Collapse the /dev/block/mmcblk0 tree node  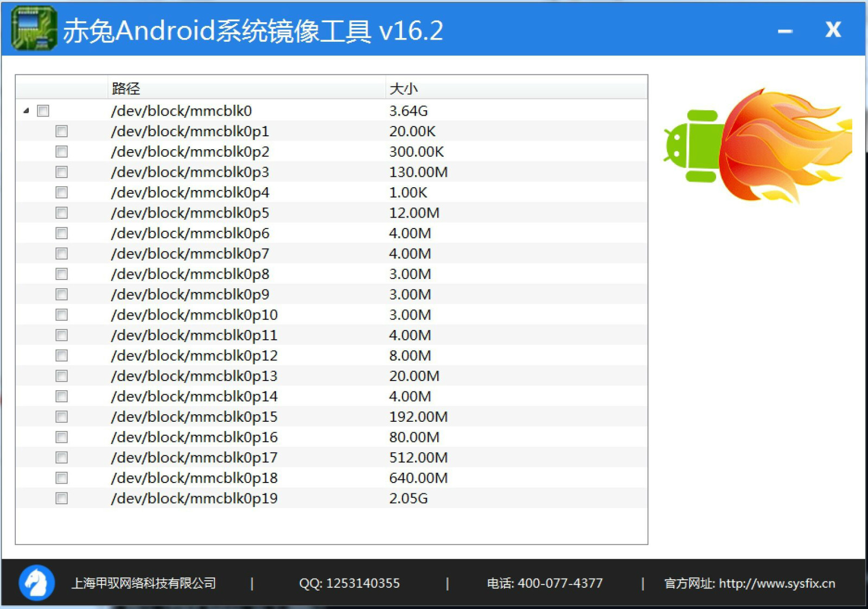click(x=26, y=111)
